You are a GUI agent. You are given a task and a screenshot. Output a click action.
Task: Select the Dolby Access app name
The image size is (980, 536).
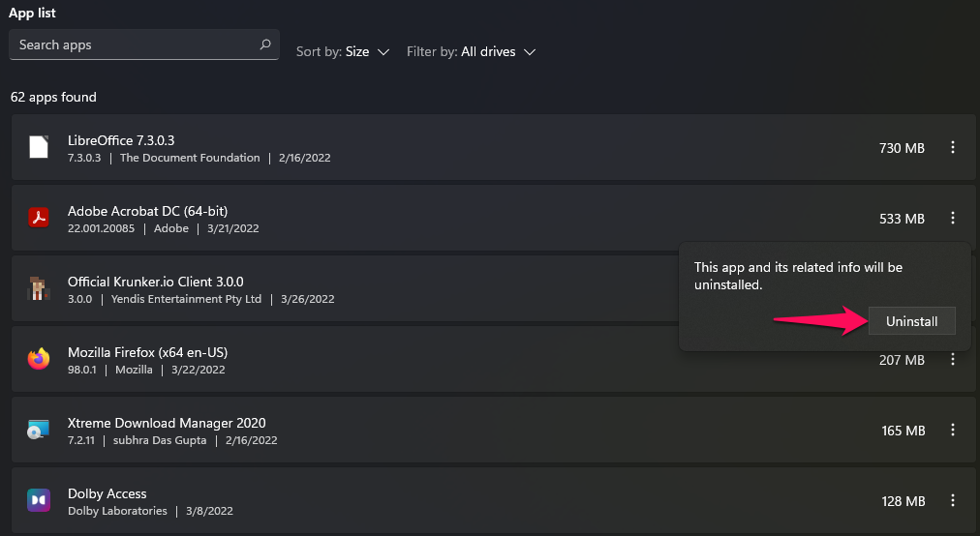point(107,493)
